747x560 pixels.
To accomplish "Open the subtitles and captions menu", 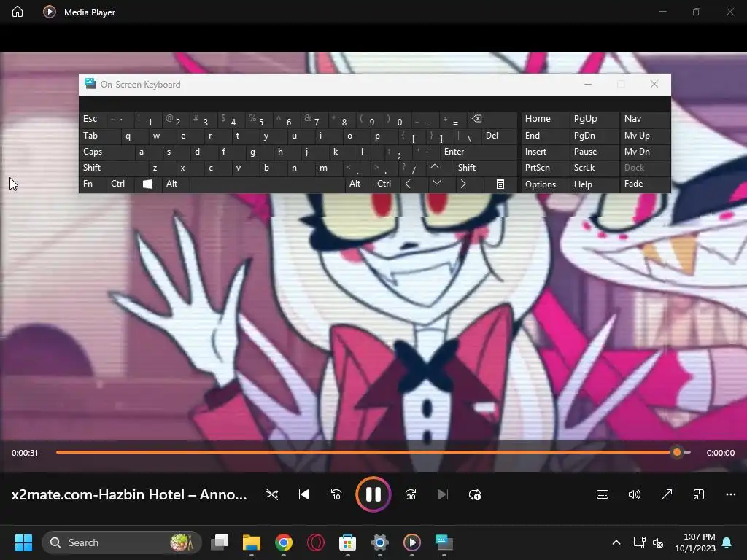I will [602, 494].
